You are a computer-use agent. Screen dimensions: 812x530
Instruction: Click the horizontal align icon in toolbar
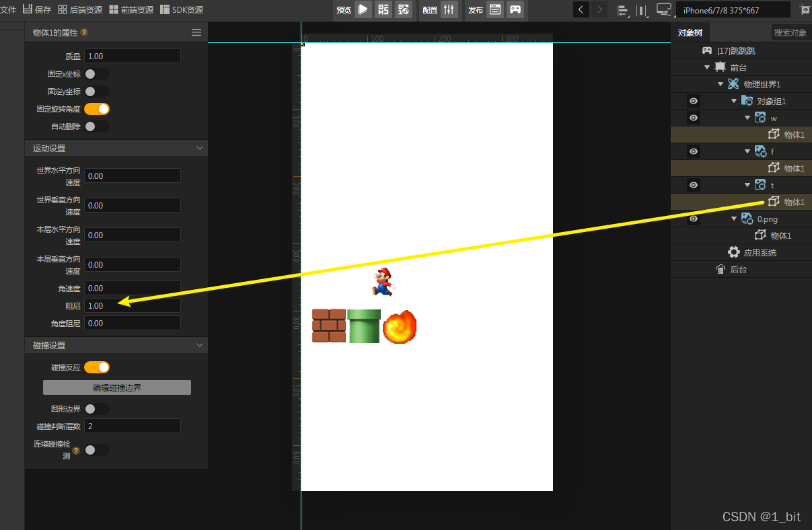pyautogui.click(x=623, y=10)
